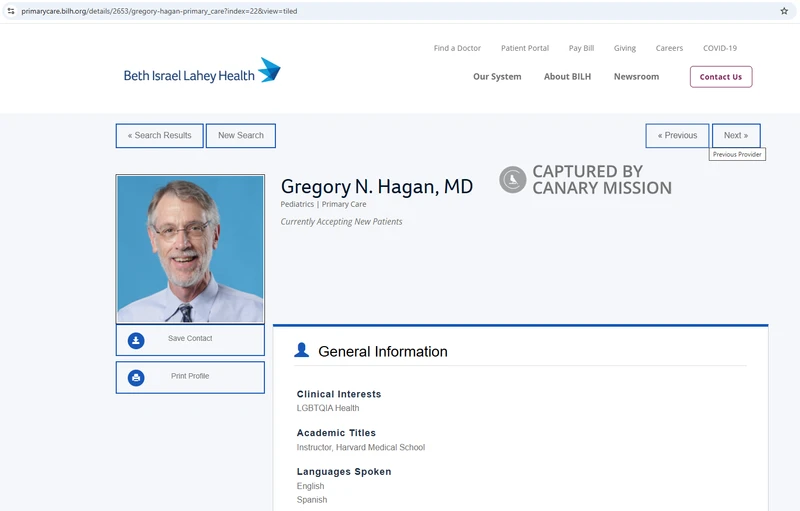Click 'Pediatrics' specialty text
This screenshot has width=800, height=511.
(x=297, y=204)
